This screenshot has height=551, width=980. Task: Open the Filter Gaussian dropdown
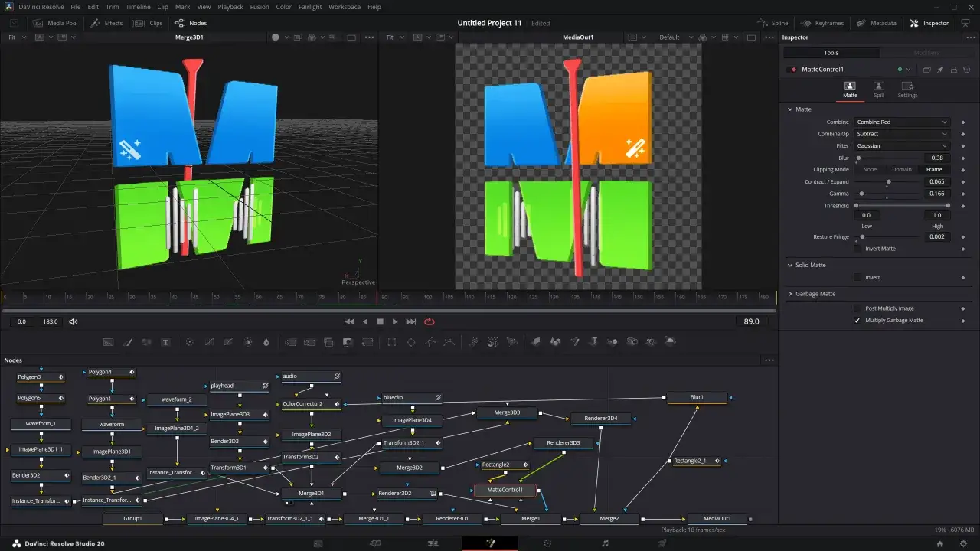click(902, 145)
